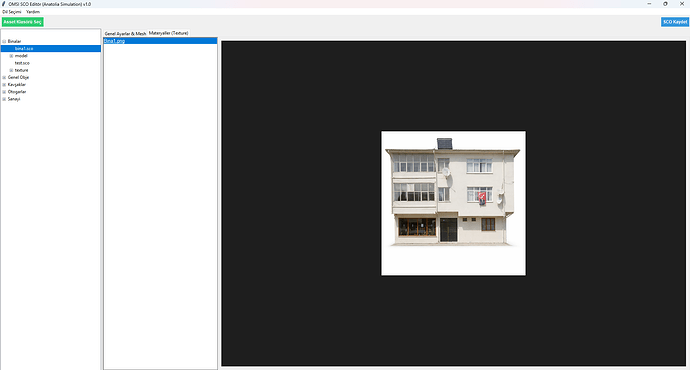
Task: Expand the Otogarlar category
Action: (x=4, y=92)
